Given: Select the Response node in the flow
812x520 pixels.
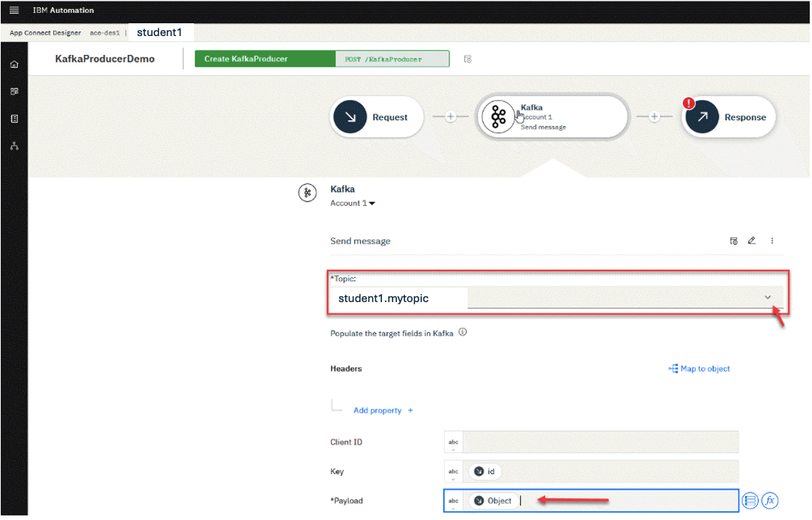Looking at the screenshot, I should point(728,117).
